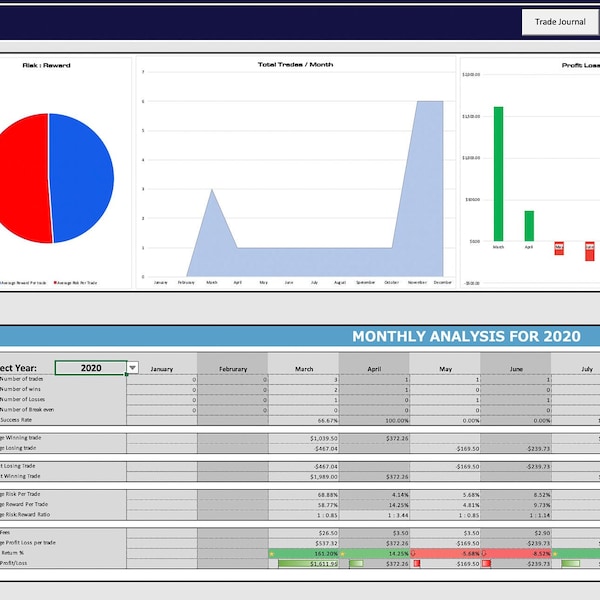Screen dimensions: 600x600
Task: Select the Number of Break even row label
Action: click(x=27, y=409)
